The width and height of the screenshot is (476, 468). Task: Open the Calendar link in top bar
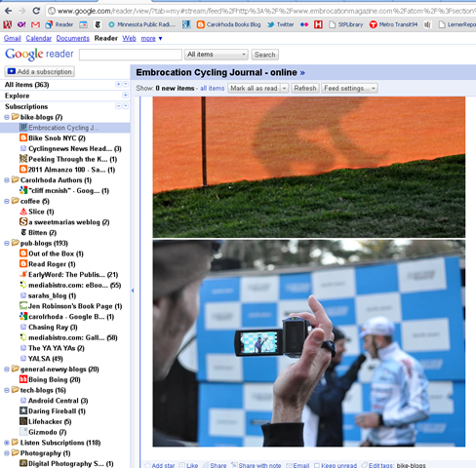point(39,38)
